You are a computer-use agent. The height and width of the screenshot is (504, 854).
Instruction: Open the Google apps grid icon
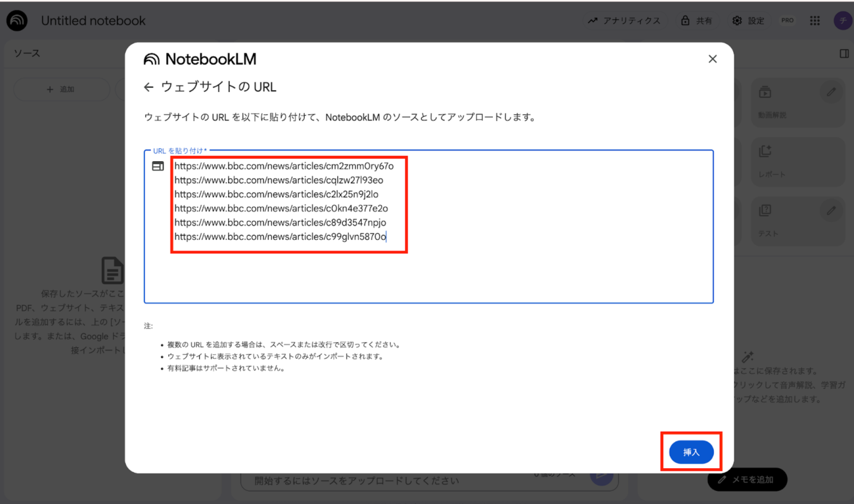pyautogui.click(x=815, y=20)
